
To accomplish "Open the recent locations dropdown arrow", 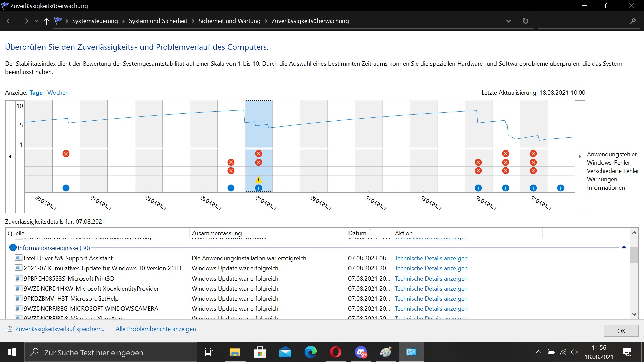I will pos(36,21).
